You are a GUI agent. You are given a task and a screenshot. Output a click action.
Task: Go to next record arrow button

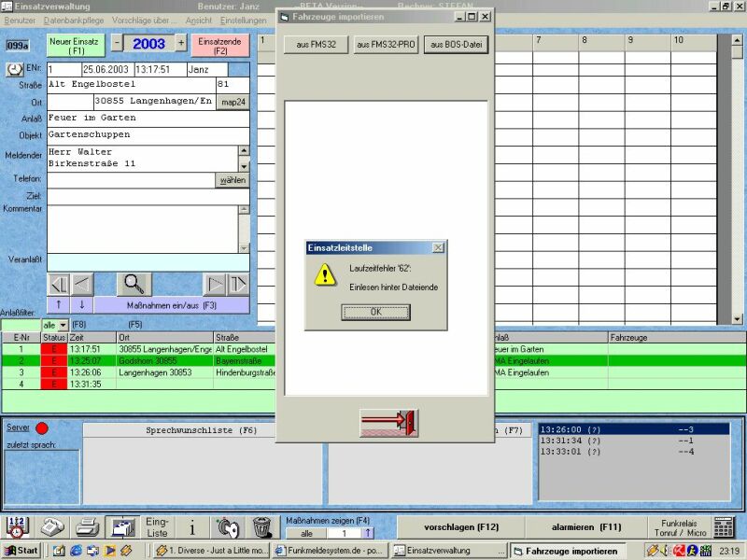(215, 284)
